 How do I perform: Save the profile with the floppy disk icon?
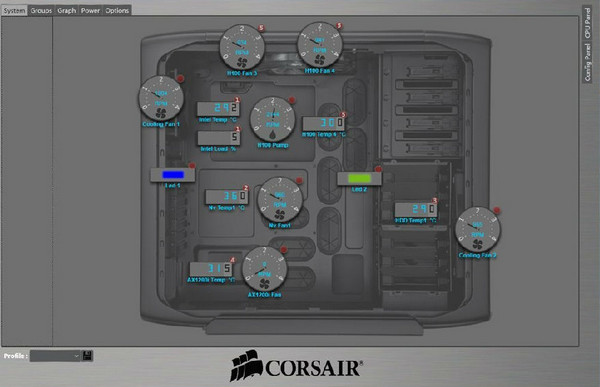[x=87, y=356]
